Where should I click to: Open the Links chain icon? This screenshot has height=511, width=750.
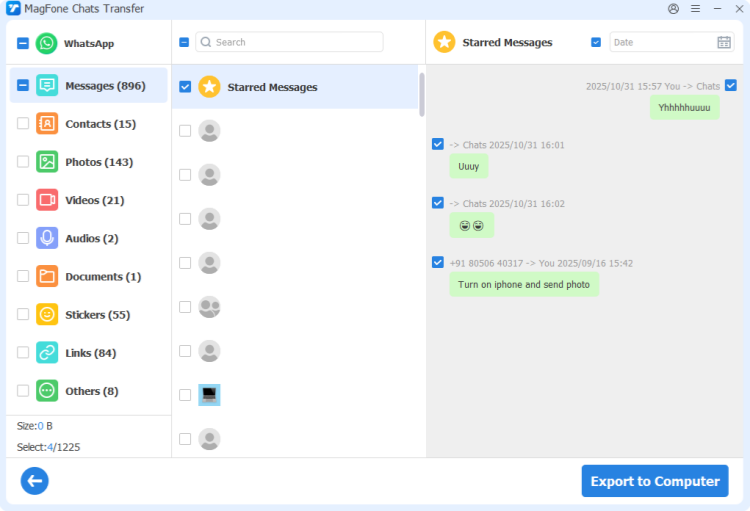[x=47, y=353]
